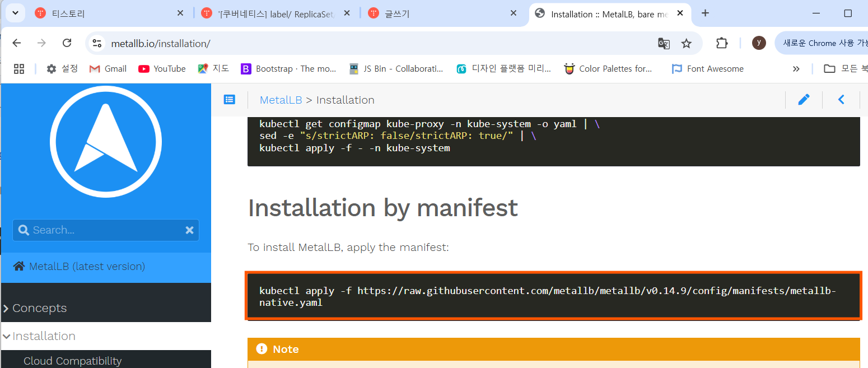Click the search magnifier icon
Viewport: 868px width, 368px height.
point(24,230)
